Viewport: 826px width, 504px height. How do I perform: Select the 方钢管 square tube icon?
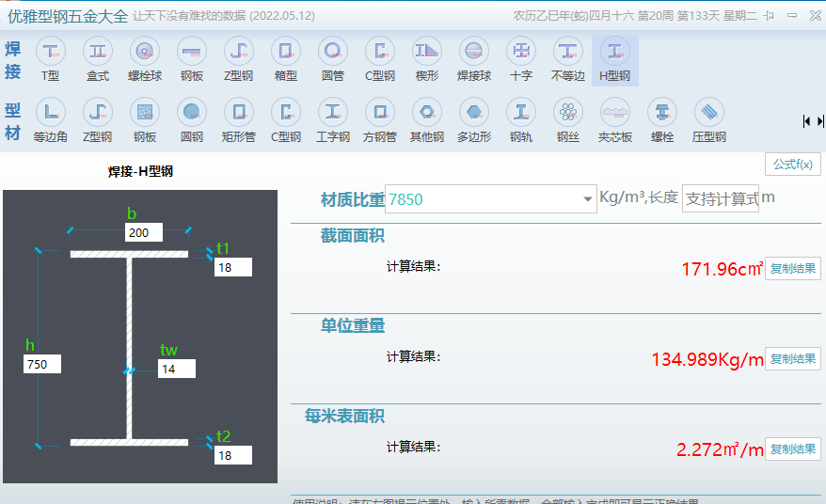pyautogui.click(x=380, y=120)
